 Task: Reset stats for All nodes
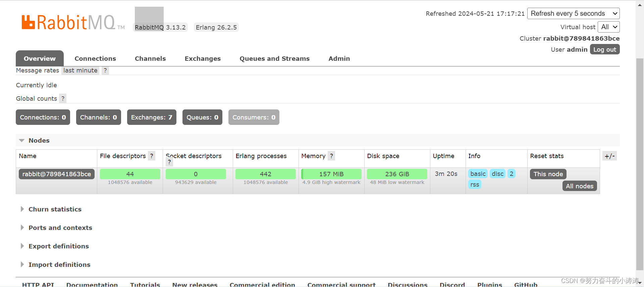[x=580, y=186]
